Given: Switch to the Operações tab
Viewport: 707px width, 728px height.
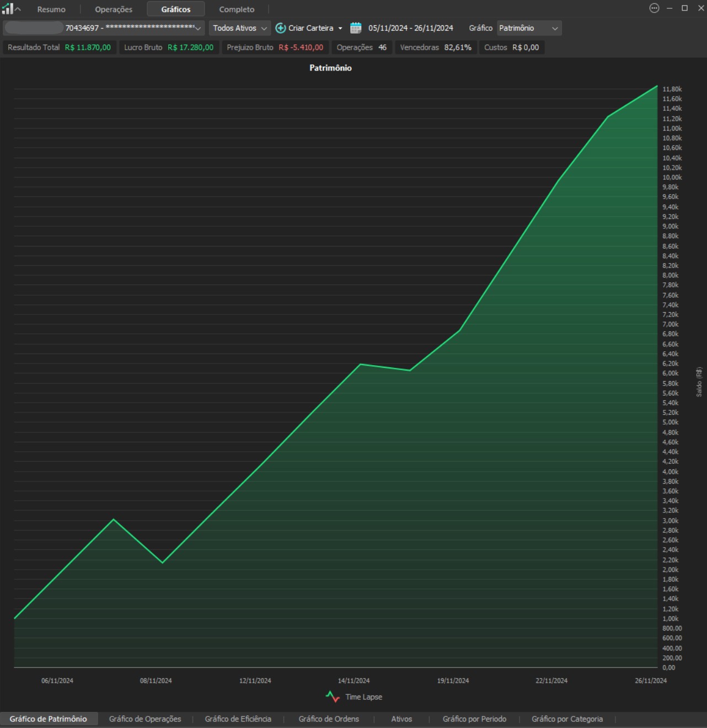Looking at the screenshot, I should pos(114,9).
